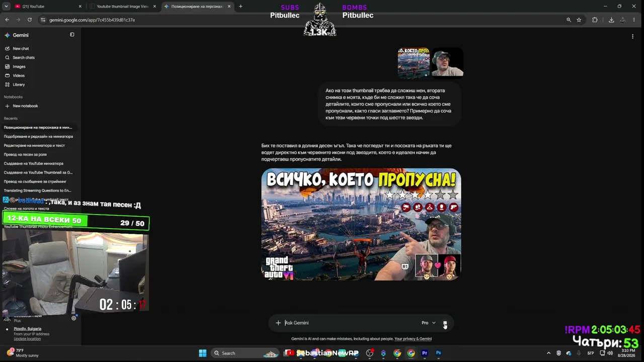This screenshot has width=644, height=362.
Task: Open the uploaded GTA thumbnail attachment
Action: [414, 63]
